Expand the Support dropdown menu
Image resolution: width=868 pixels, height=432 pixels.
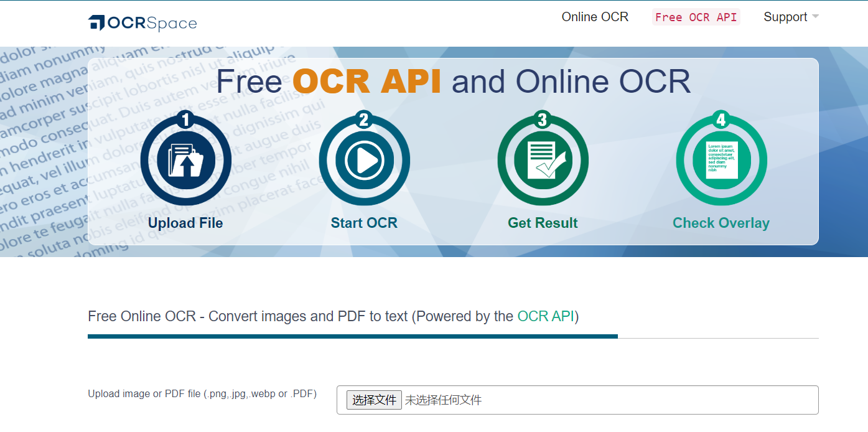click(791, 17)
